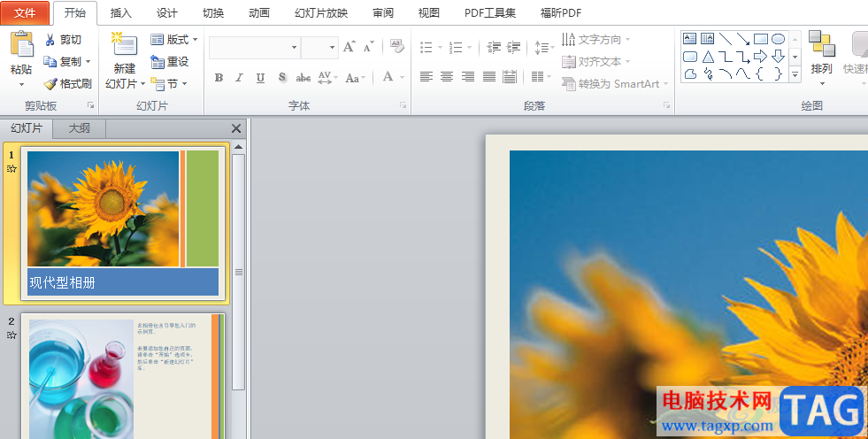Image resolution: width=868 pixels, height=439 pixels.
Task: Switch to Slide Show (幻灯片放映) tab
Action: click(321, 12)
